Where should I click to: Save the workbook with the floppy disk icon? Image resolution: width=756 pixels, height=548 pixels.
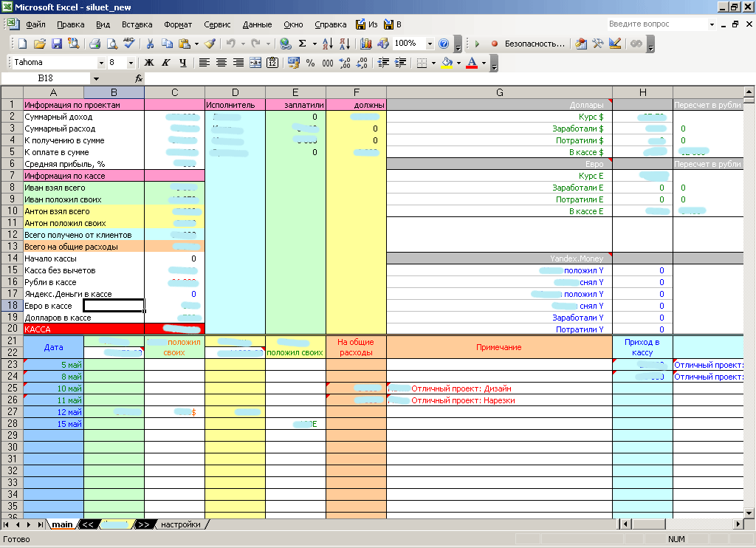click(56, 44)
